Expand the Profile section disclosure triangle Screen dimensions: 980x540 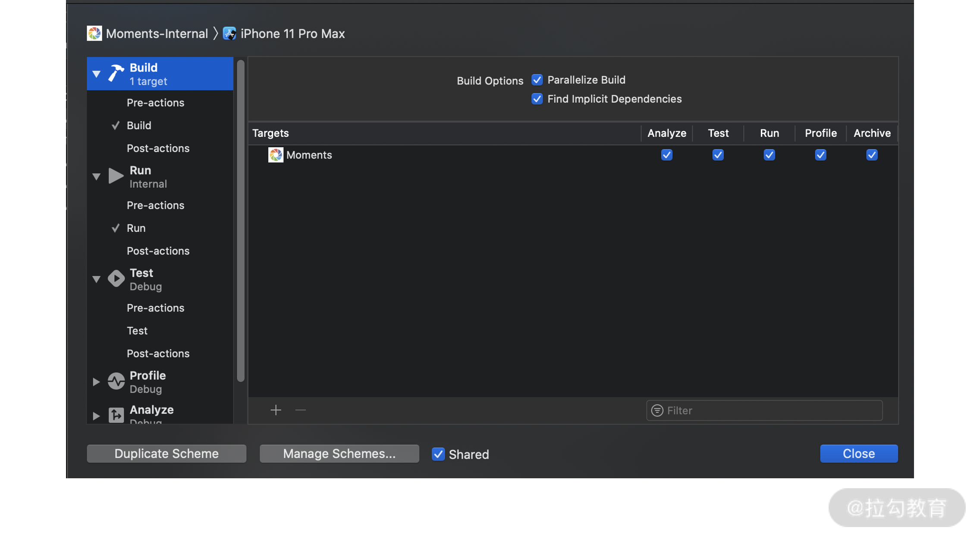(96, 382)
